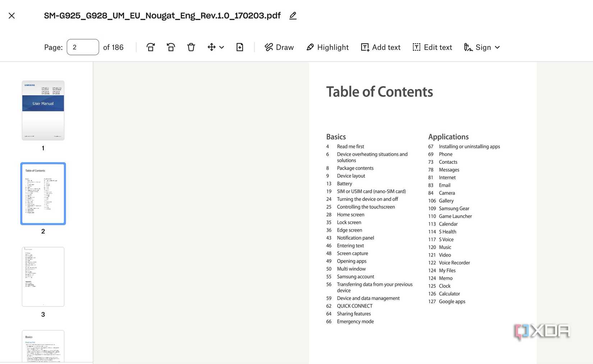Screen dimensions: 593x364
Task: Click the 'Battery' entry
Action: pyautogui.click(x=344, y=184)
